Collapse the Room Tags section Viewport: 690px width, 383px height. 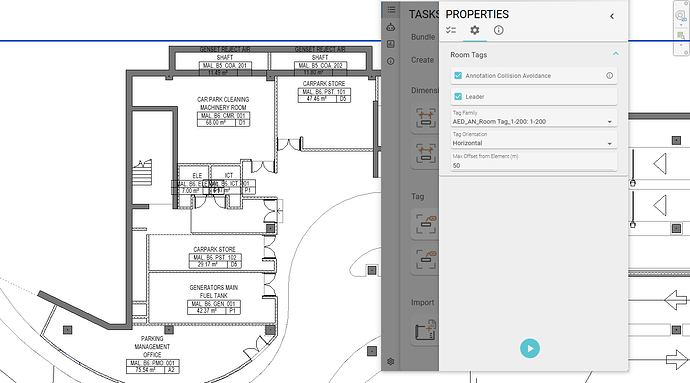pos(616,54)
